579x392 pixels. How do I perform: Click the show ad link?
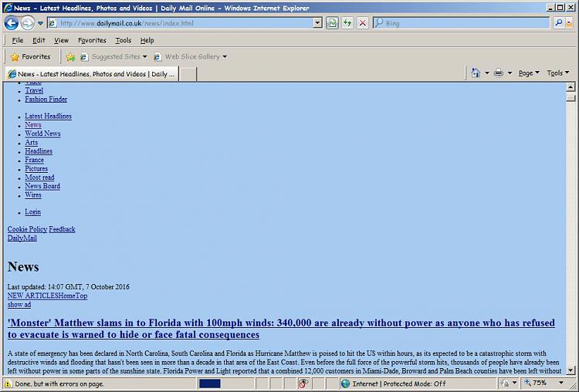tap(19, 305)
